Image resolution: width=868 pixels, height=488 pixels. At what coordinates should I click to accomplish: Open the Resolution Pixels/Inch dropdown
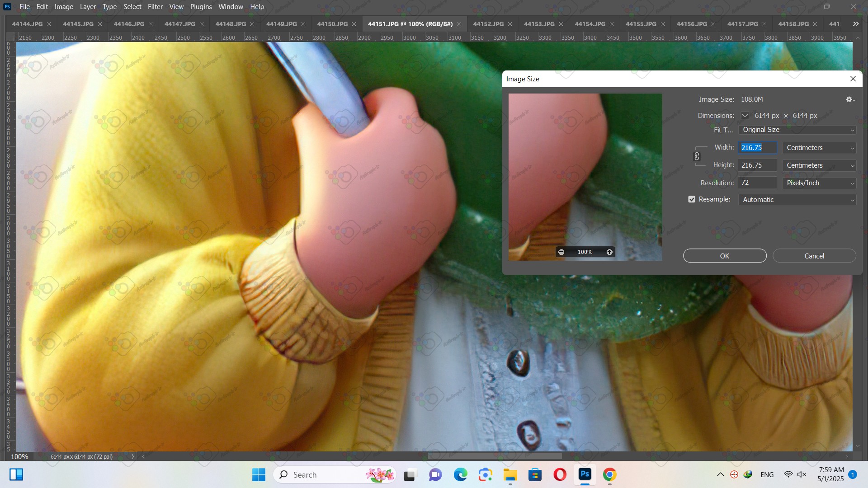click(819, 183)
